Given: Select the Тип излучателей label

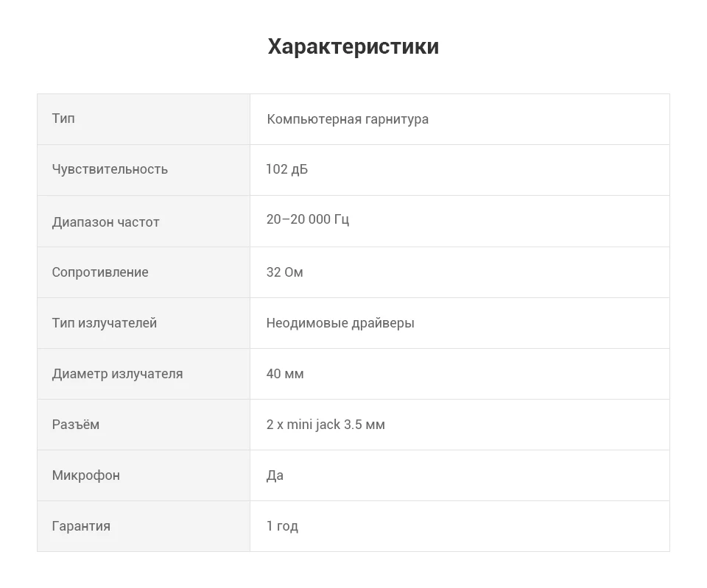Looking at the screenshot, I should pyautogui.click(x=104, y=323).
